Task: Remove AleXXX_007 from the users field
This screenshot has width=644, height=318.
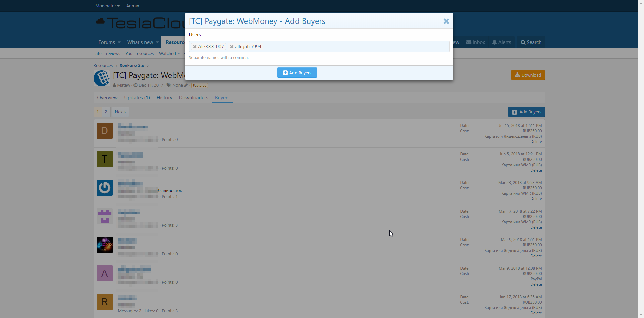Action: 195,47
